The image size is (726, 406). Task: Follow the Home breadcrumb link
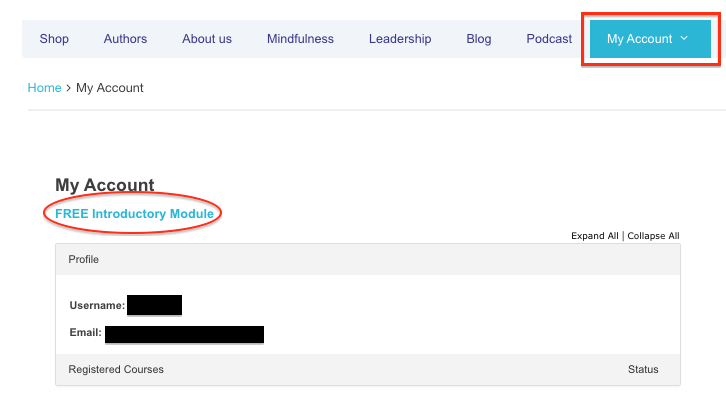coord(44,88)
